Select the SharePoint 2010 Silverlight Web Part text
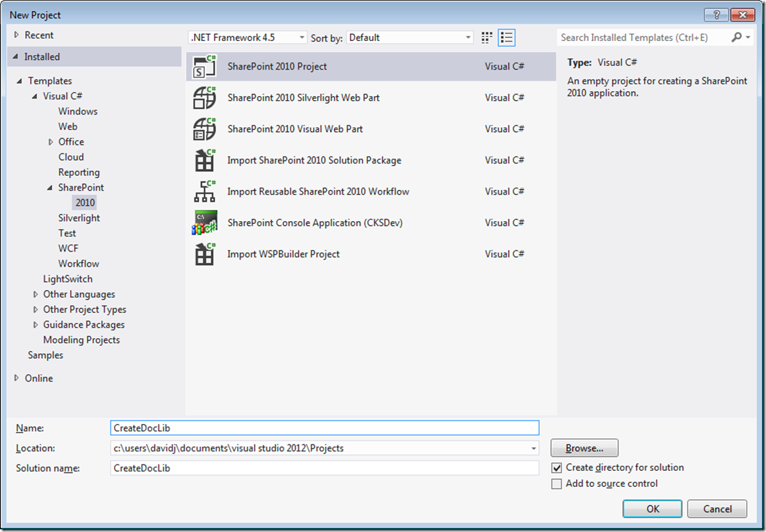Screen dimensions: 766x532 click(303, 97)
